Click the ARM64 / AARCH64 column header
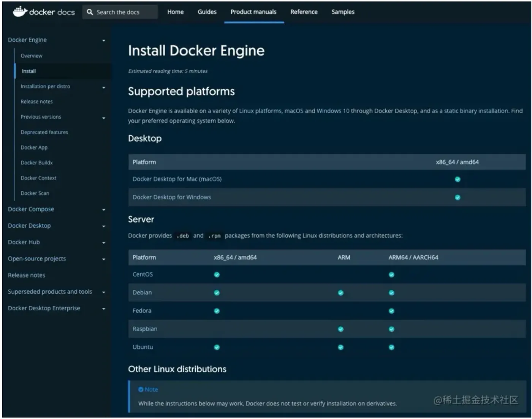This screenshot has height=419, width=532. tap(413, 258)
